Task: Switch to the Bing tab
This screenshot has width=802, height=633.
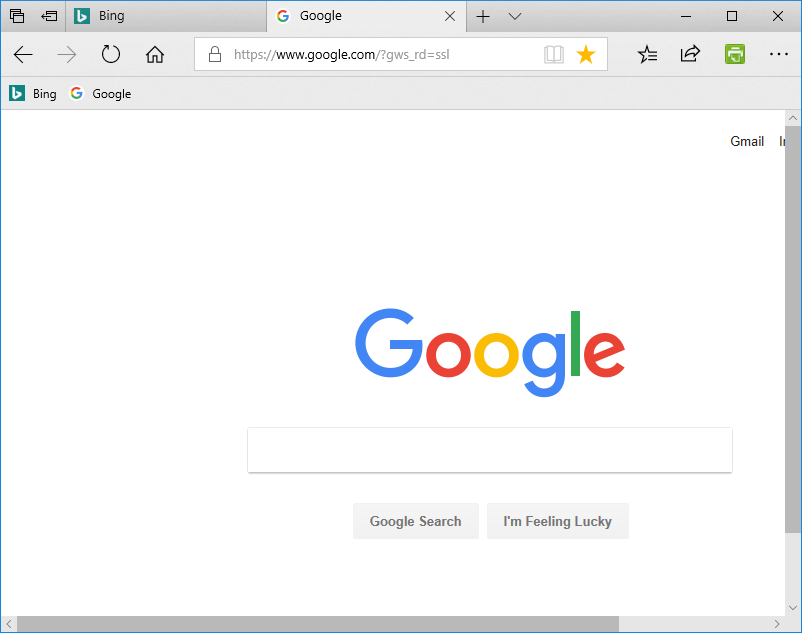Action: 166,16
